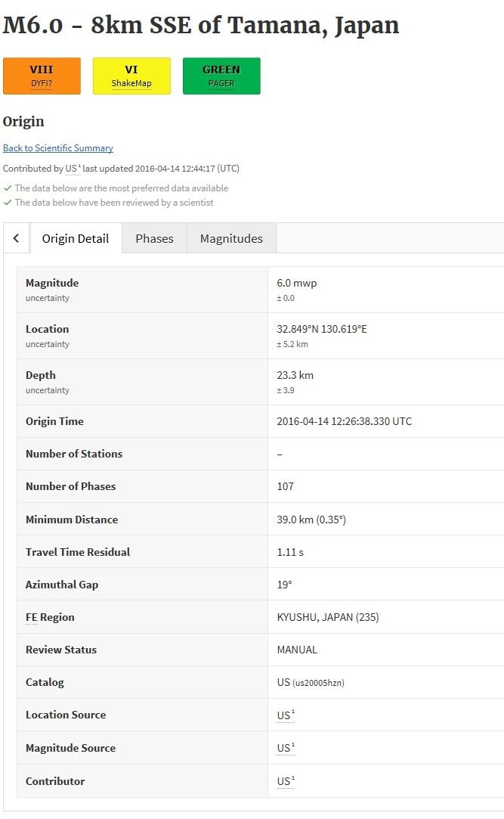Click the FE Region abbreviation label
This screenshot has height=819, width=504.
[31, 617]
